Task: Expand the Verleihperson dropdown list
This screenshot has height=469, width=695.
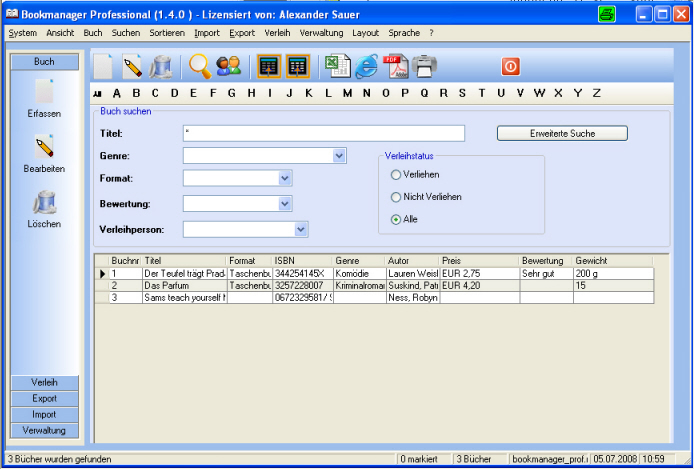Action: point(301,229)
